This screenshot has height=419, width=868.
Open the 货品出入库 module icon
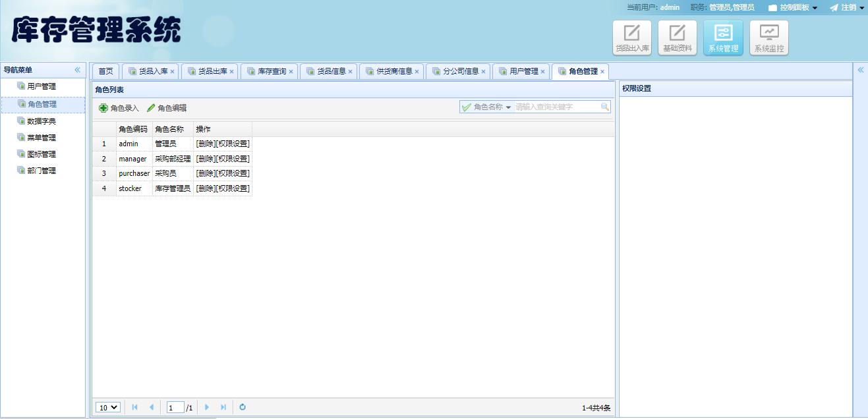tap(632, 37)
